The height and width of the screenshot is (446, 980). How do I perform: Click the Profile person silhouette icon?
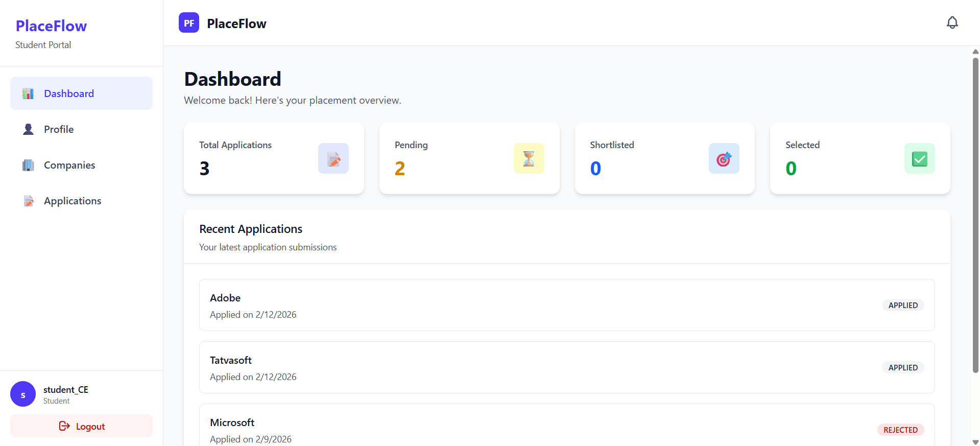28,129
